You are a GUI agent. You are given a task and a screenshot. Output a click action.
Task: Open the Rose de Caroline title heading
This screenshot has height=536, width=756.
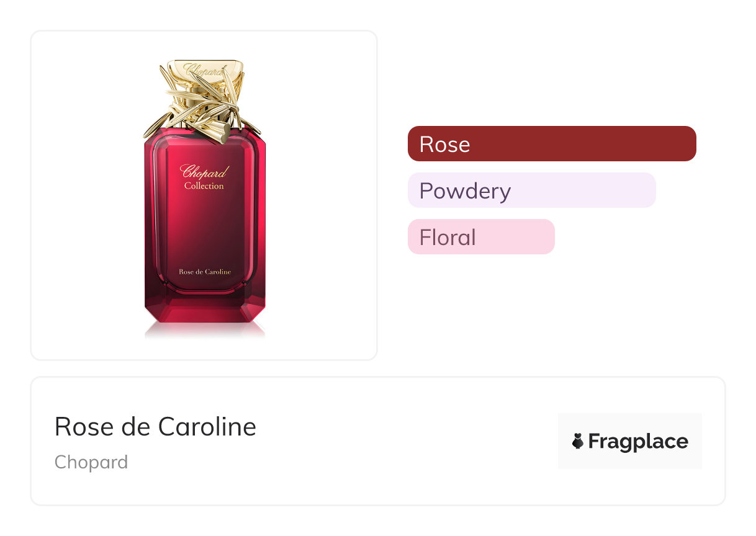point(155,427)
